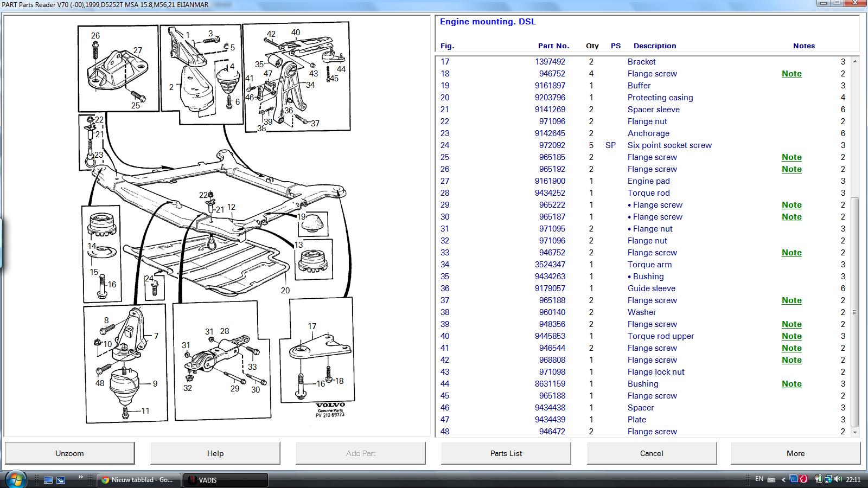This screenshot has width=868, height=488.
Task: Click the Switch between windows icon
Action: click(x=61, y=480)
